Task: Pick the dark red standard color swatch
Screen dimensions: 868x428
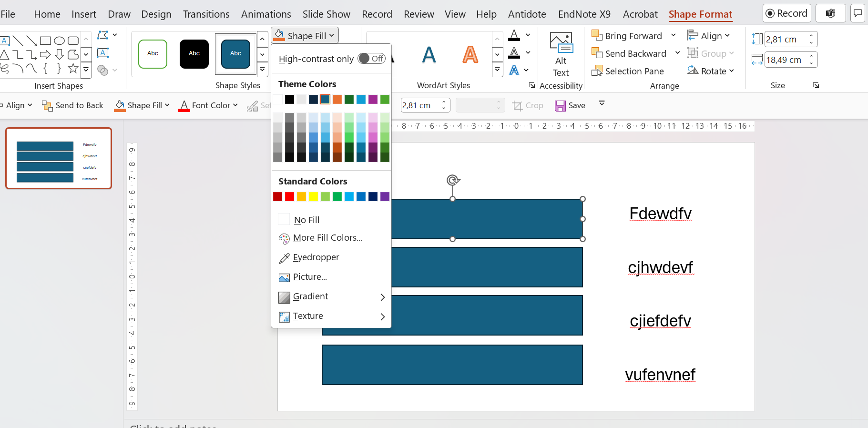Action: click(277, 196)
